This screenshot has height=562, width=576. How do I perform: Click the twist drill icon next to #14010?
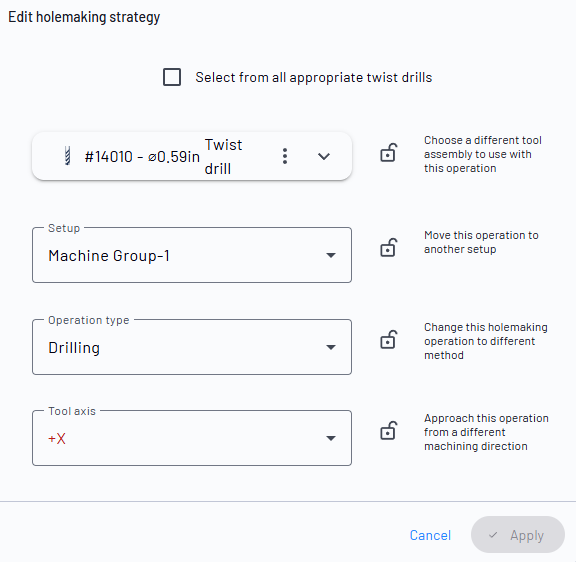[x=67, y=156]
